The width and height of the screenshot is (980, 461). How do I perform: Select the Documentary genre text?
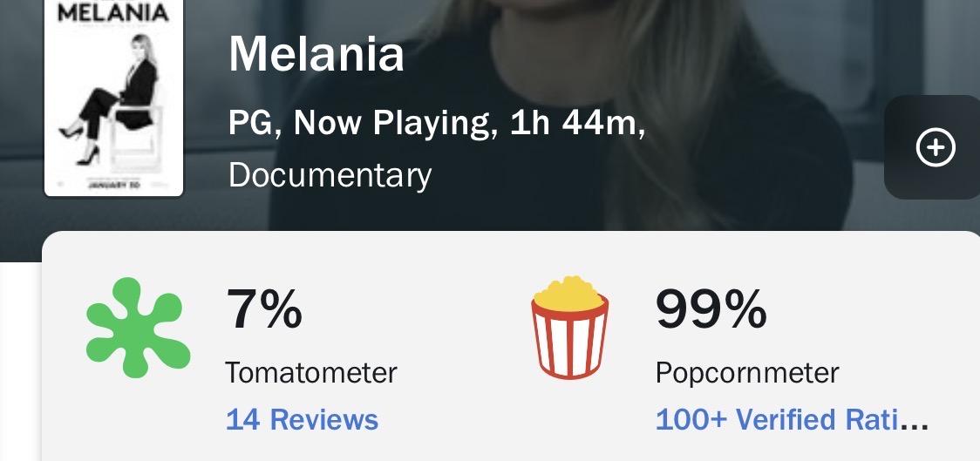point(330,175)
